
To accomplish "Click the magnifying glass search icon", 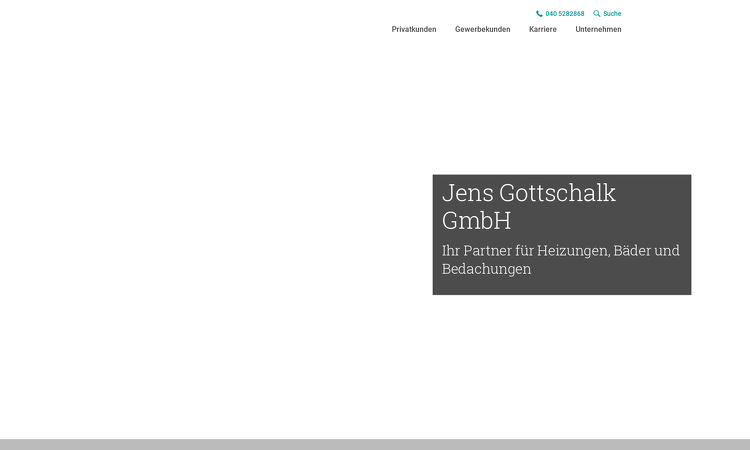I will pyautogui.click(x=596, y=14).
